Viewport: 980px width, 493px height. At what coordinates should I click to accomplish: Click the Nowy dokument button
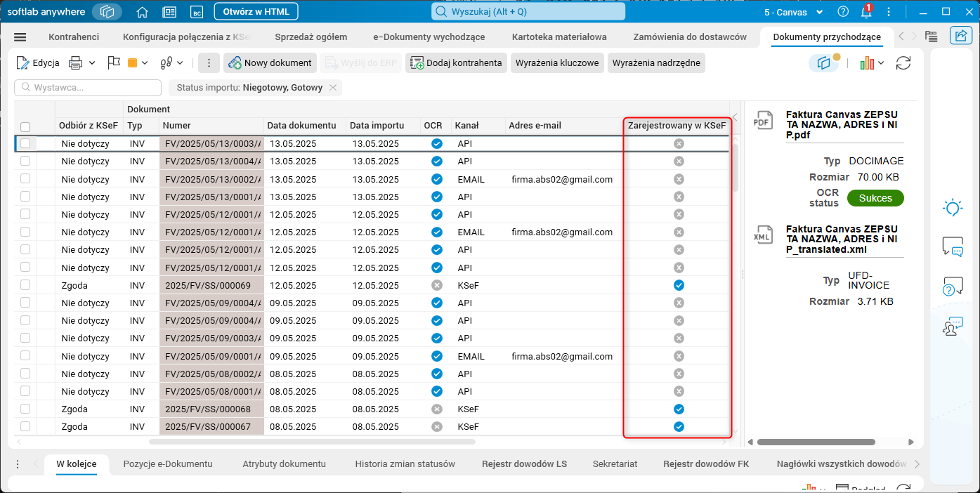tap(270, 63)
